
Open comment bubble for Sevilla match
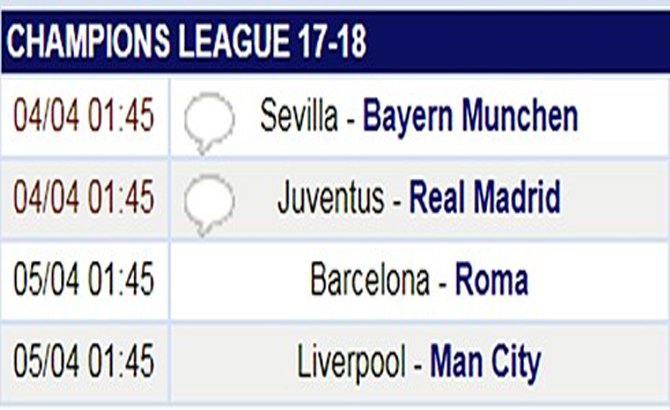[209, 123]
